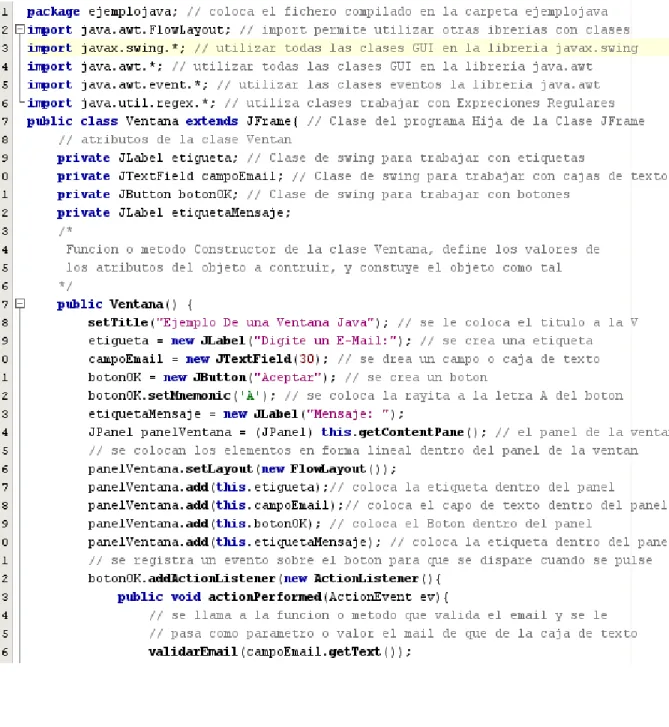
Task: Click 'etiquetaMensaje = new JLabel' line
Action: point(246,414)
